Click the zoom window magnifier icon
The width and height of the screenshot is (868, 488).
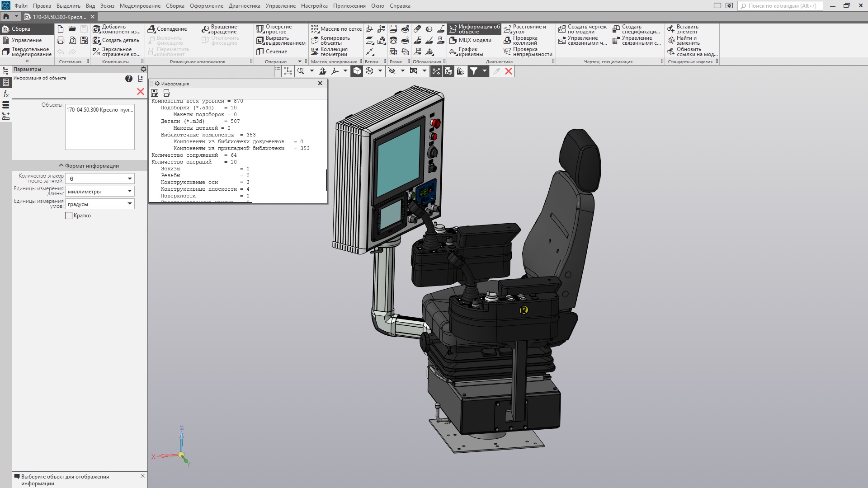[x=301, y=71]
